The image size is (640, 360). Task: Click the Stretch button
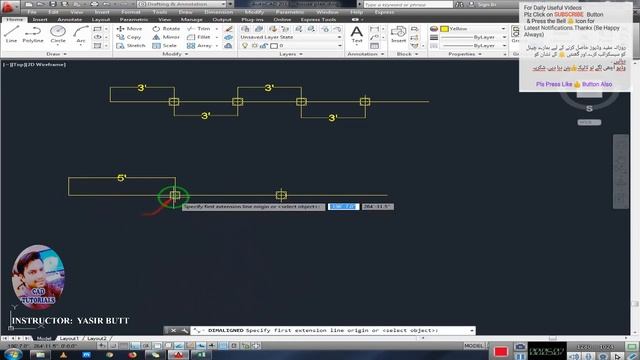click(x=131, y=46)
